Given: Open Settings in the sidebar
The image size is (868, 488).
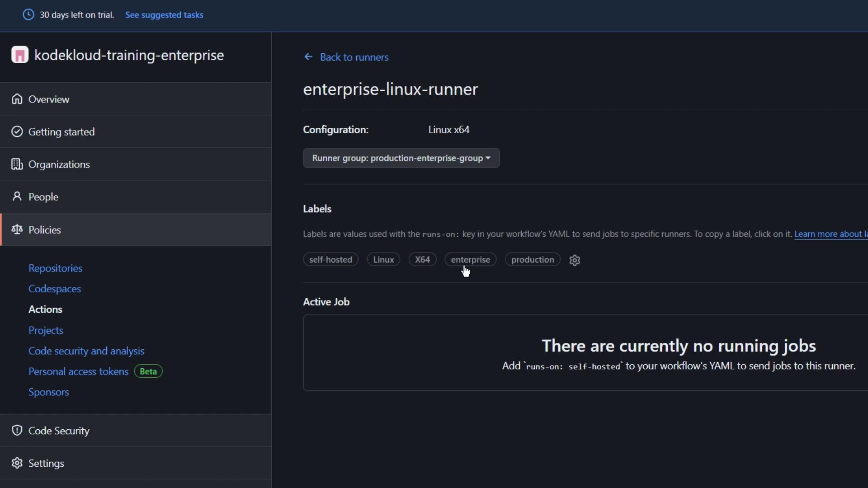Looking at the screenshot, I should tap(46, 463).
